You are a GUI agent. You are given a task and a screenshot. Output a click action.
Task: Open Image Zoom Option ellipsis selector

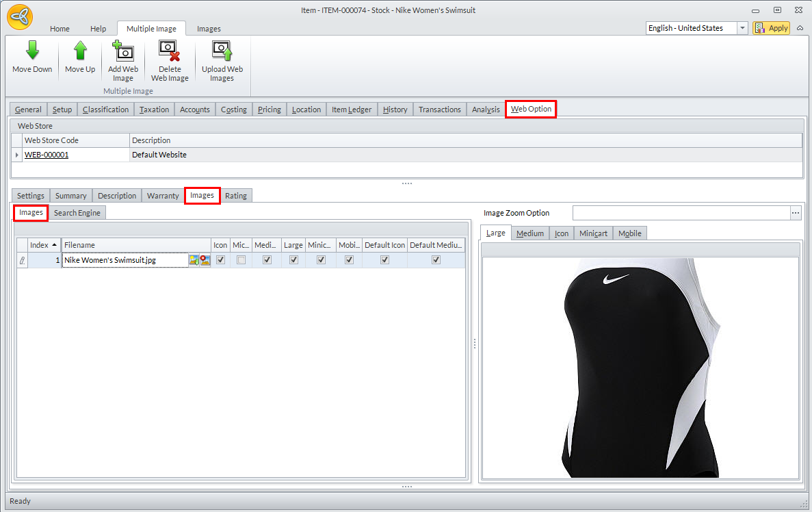796,213
